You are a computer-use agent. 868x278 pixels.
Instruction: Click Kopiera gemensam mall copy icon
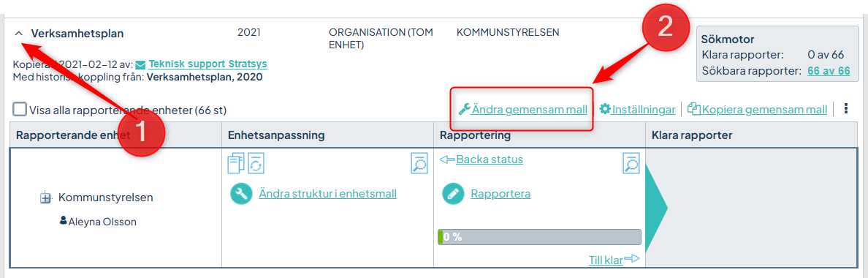click(x=694, y=109)
